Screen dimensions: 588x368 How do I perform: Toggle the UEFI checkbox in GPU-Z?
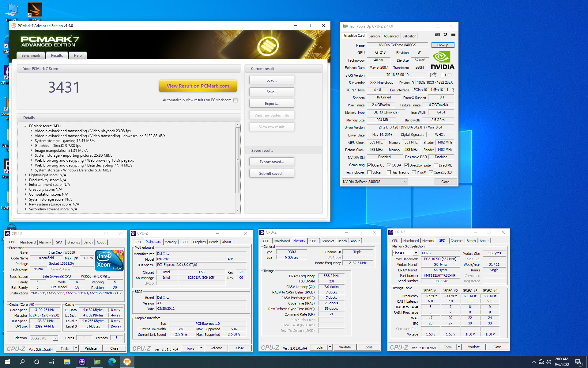[442, 75]
